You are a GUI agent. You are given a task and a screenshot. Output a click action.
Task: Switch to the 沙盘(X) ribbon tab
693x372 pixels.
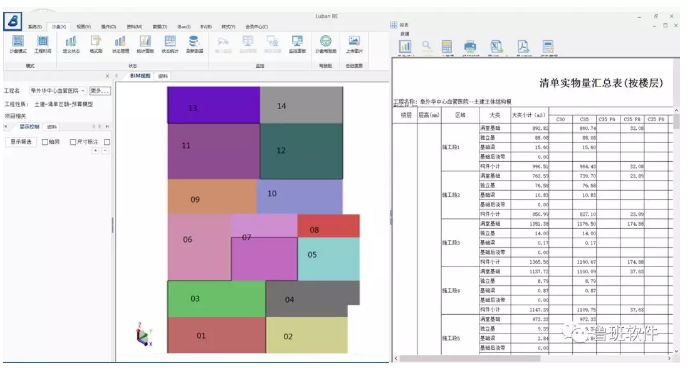click(59, 27)
